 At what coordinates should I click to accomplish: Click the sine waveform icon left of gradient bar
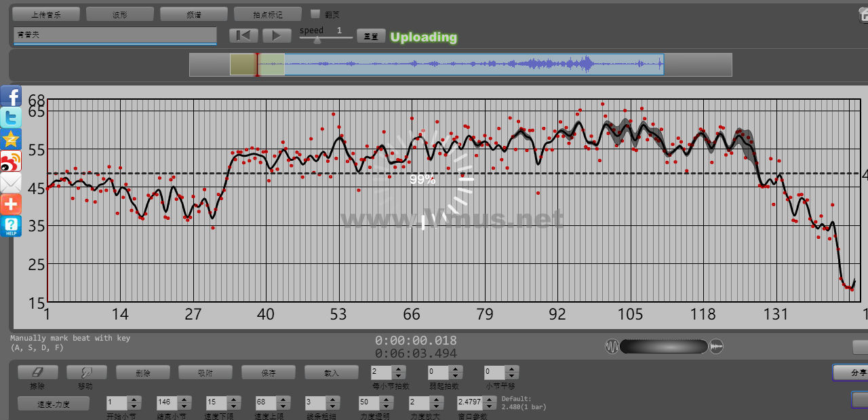click(612, 347)
